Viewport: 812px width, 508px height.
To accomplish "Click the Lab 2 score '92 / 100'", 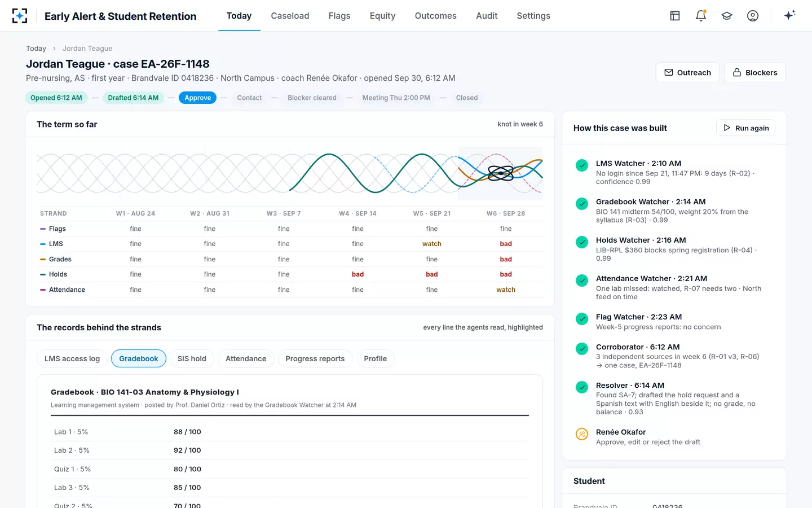I will click(187, 450).
